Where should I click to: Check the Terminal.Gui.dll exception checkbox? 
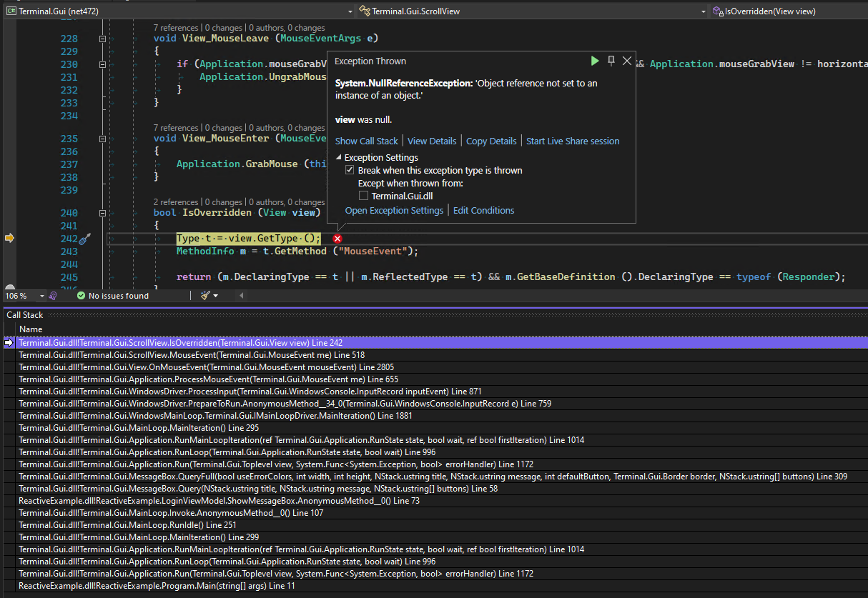coord(363,196)
